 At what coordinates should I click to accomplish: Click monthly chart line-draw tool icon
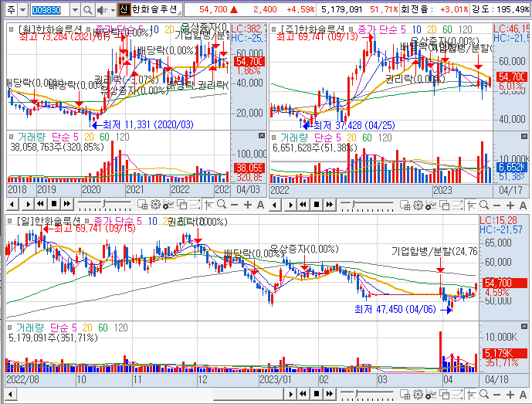[x=195, y=205]
